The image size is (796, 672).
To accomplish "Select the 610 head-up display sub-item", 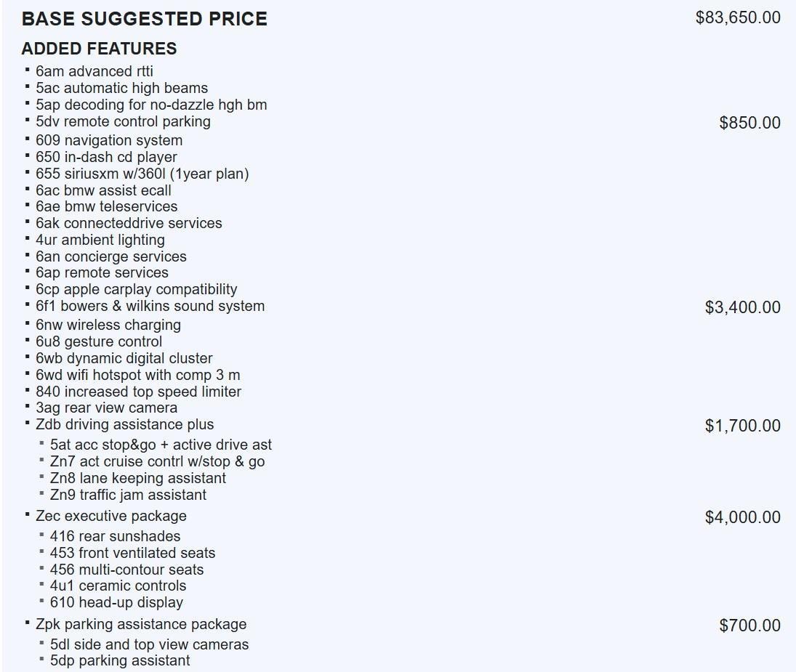I will pos(116,602).
